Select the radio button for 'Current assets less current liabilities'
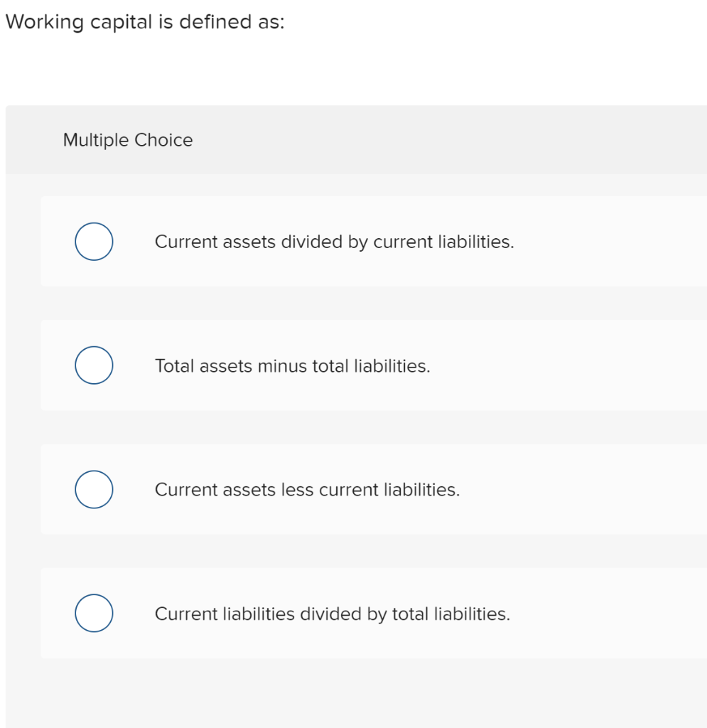707x728 pixels. coord(93,488)
